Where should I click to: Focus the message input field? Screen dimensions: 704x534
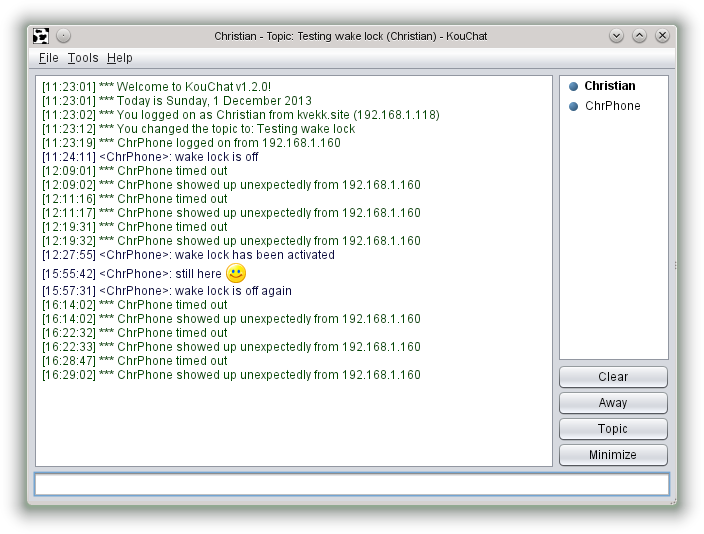(352, 484)
